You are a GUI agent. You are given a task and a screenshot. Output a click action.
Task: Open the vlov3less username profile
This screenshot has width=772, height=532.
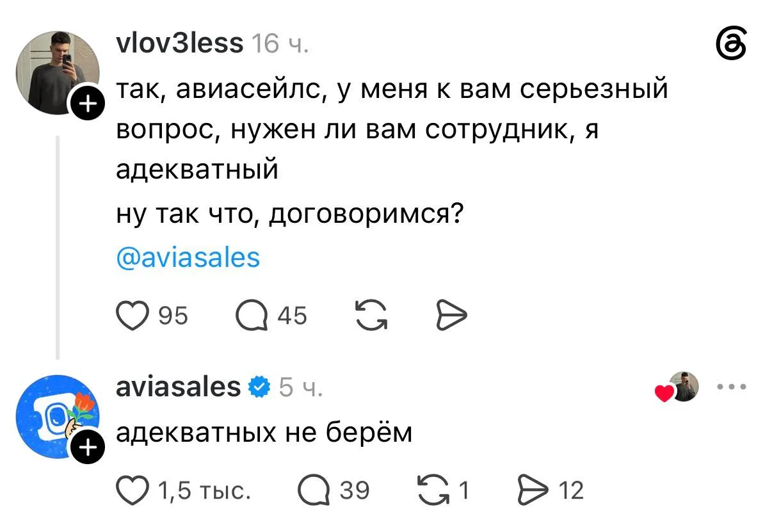coord(180,44)
